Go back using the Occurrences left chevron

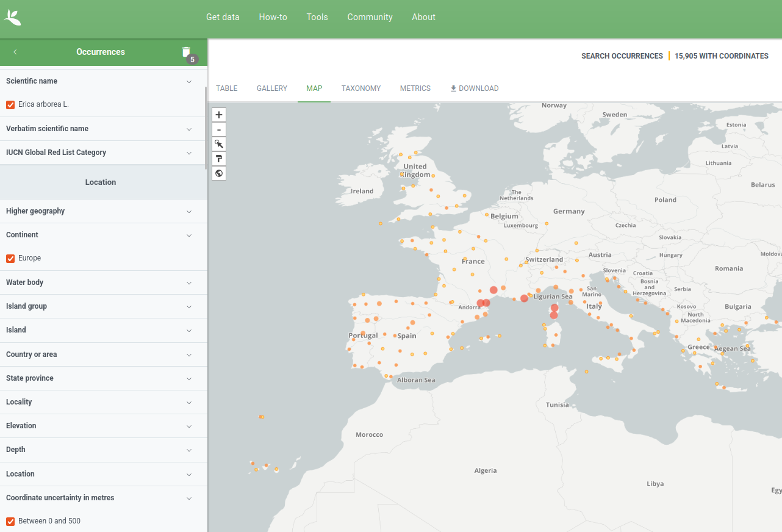(x=15, y=52)
